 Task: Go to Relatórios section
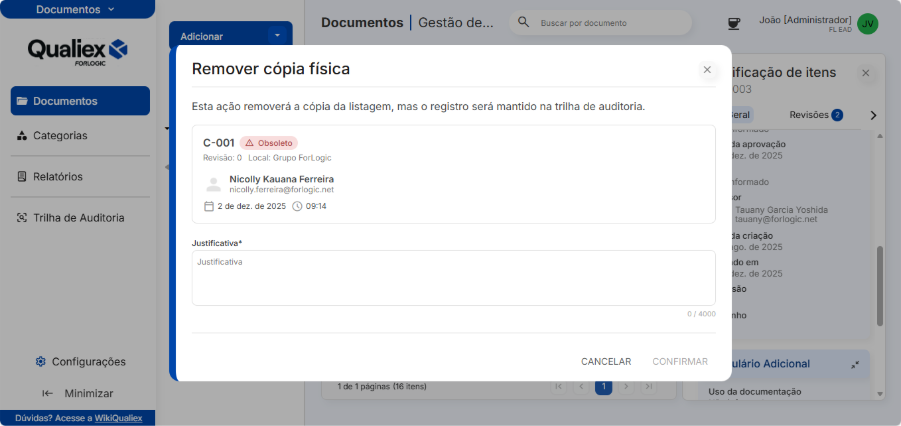pyautogui.click(x=57, y=176)
